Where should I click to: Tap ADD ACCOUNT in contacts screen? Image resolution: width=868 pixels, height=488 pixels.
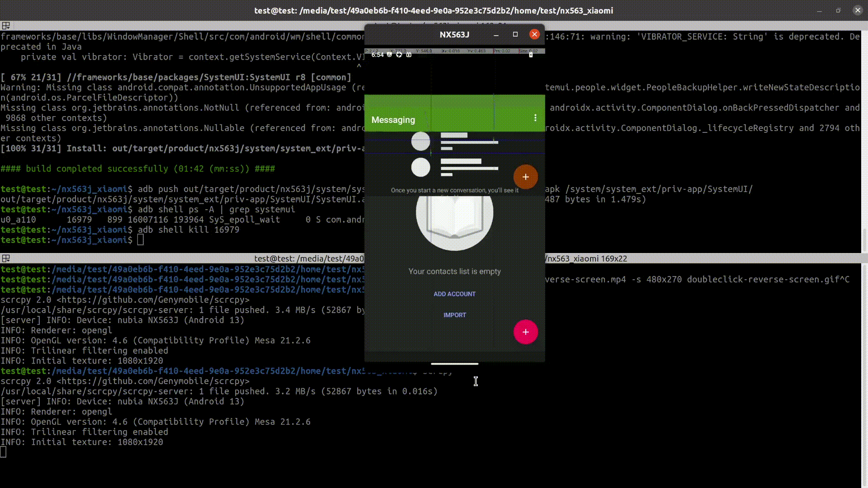454,294
